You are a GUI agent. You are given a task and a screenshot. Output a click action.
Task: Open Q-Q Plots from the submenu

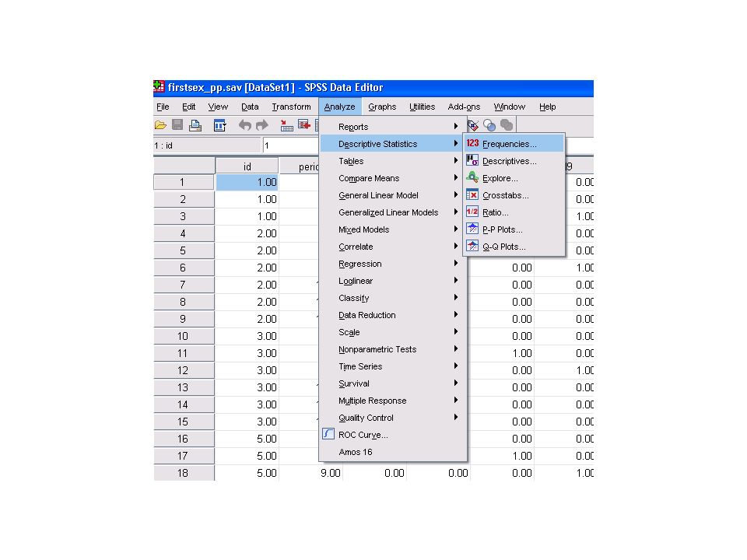pos(514,247)
